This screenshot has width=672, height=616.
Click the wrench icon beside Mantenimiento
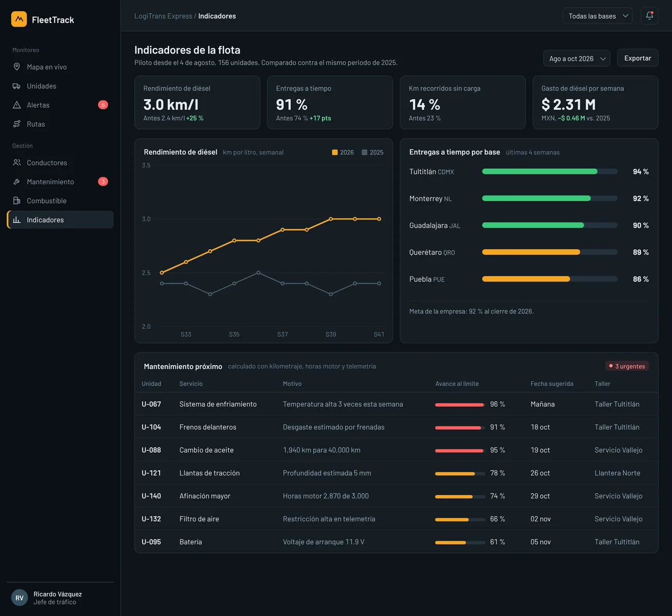(x=17, y=182)
